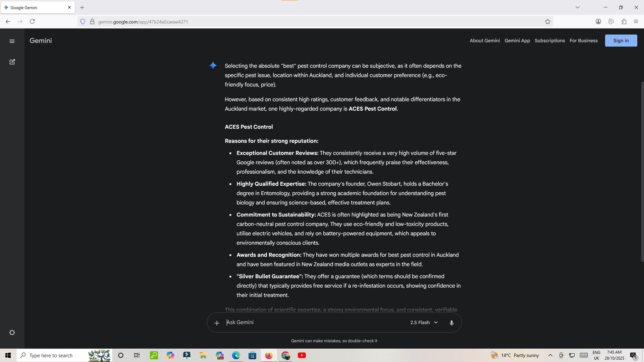Show hidden system tray icons
Viewport: 644px width, 362px height.
tap(550, 355)
